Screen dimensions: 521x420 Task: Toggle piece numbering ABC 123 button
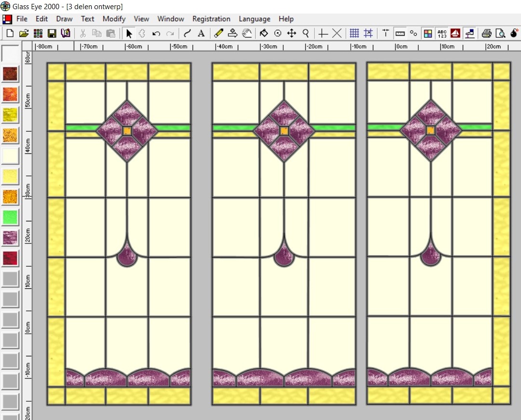click(442, 33)
